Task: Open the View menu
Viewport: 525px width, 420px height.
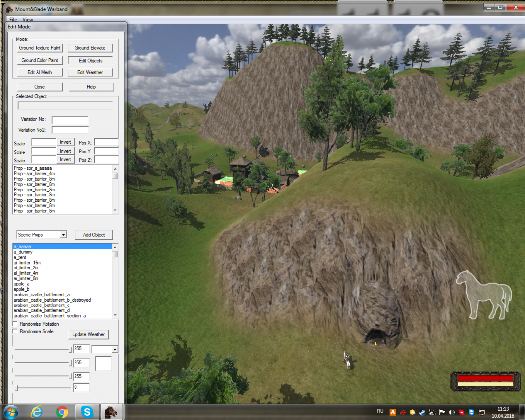Action: [28, 20]
